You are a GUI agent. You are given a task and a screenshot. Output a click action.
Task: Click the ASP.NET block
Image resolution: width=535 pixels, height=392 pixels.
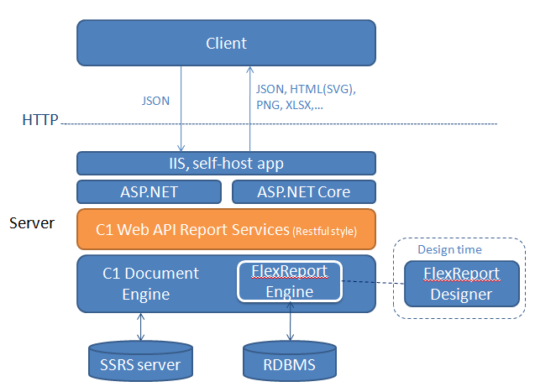pyautogui.click(x=149, y=192)
